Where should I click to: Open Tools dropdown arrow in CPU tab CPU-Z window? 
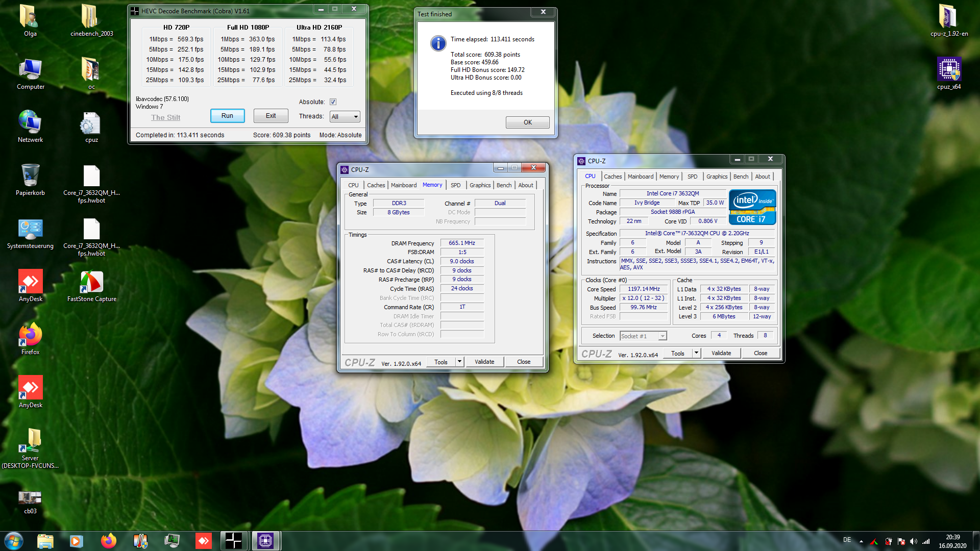click(x=696, y=353)
